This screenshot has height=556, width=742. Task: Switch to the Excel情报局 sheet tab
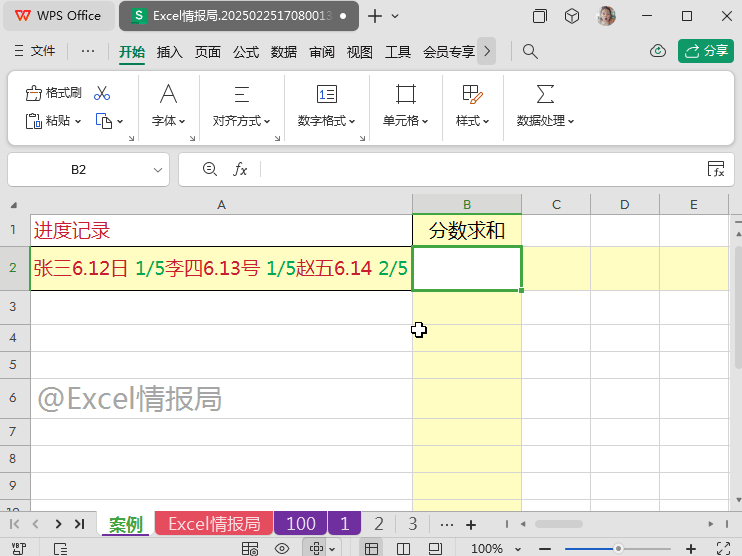click(x=213, y=524)
